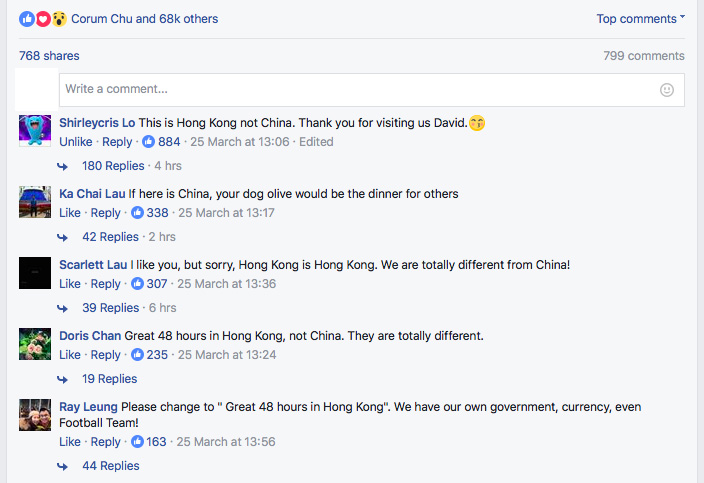Expand 19 Replies under Doris Chan
704x483 pixels.
click(110, 379)
